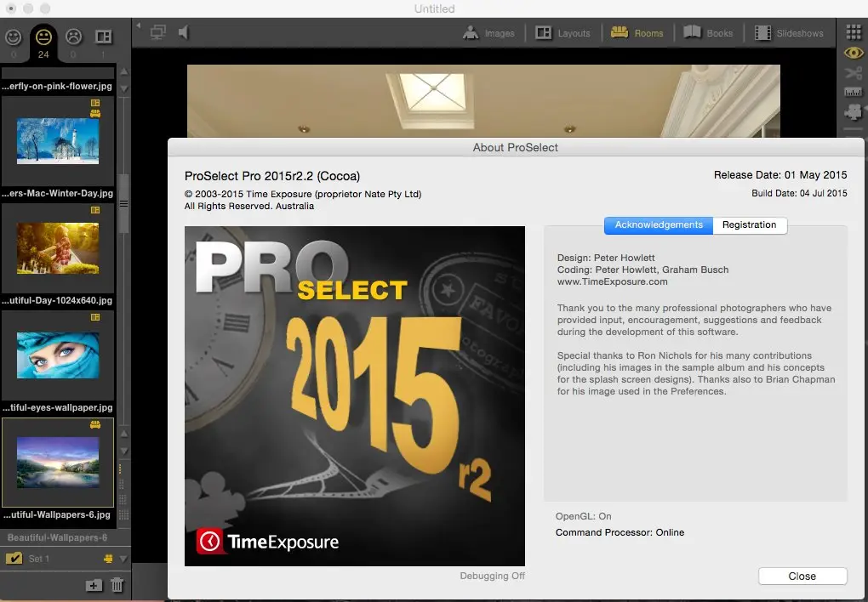Select smallest thumbnail size dots (orange)
The image size is (868, 602).
[x=121, y=469]
